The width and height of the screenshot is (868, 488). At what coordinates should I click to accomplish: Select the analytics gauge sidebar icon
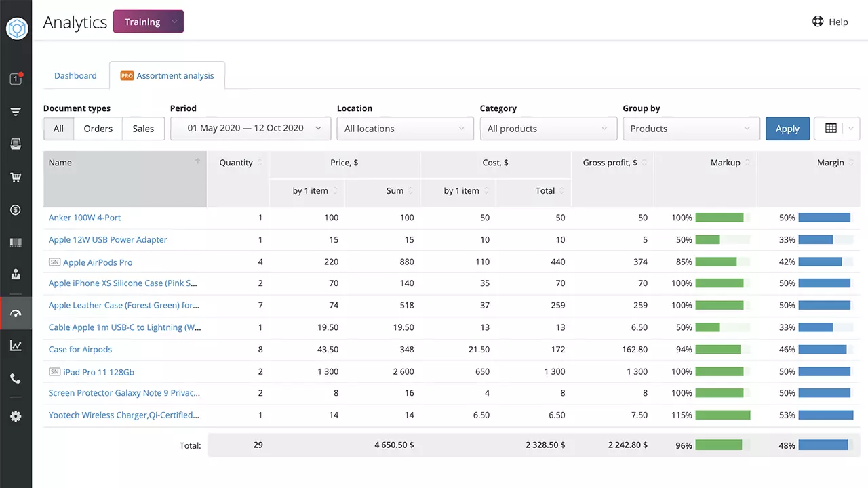[16, 313]
